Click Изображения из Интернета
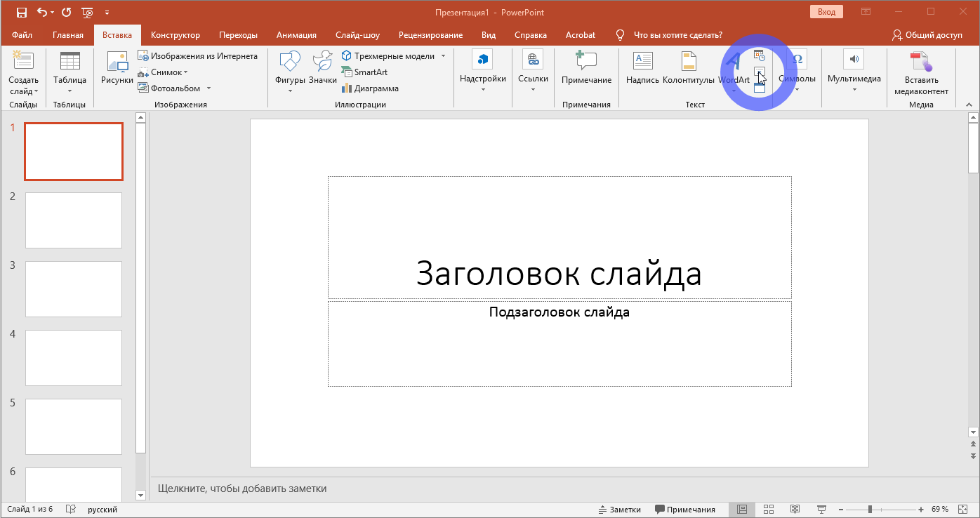Image resolution: width=980 pixels, height=518 pixels. [x=198, y=56]
